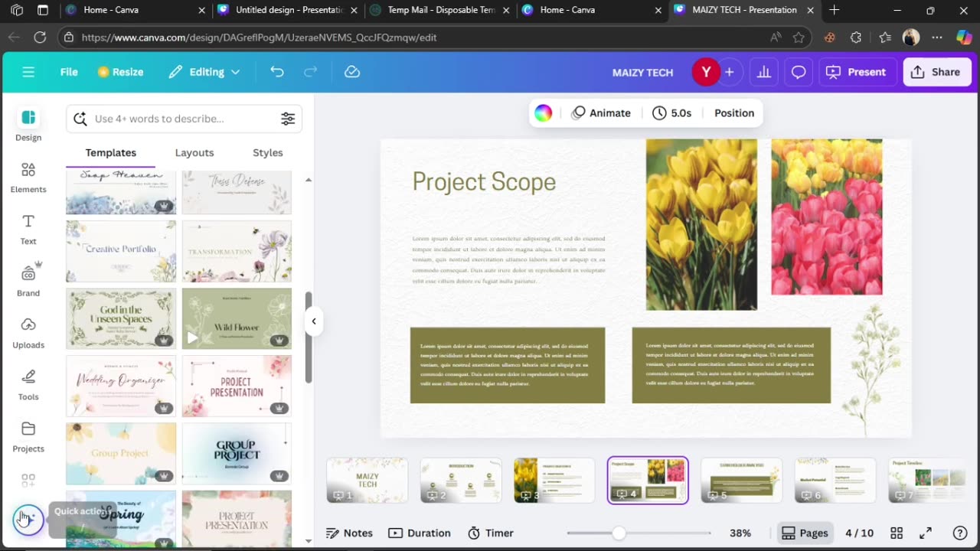This screenshot has width=980, height=551.
Task: Open the Apps grid icon in sidebar
Action: (x=28, y=481)
